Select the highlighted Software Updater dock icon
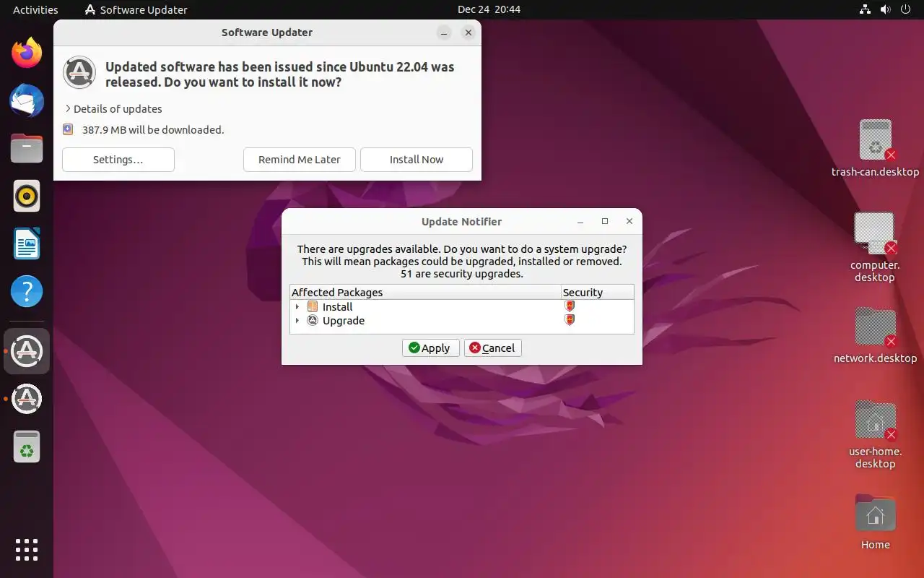The image size is (924, 578). [27, 351]
